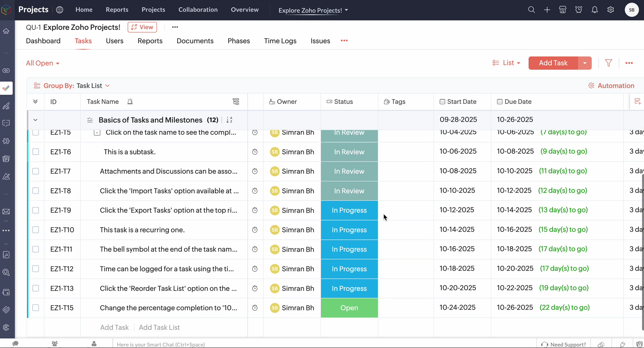Switch to the Phases tab
Image resolution: width=644 pixels, height=348 pixels.
coord(238,41)
